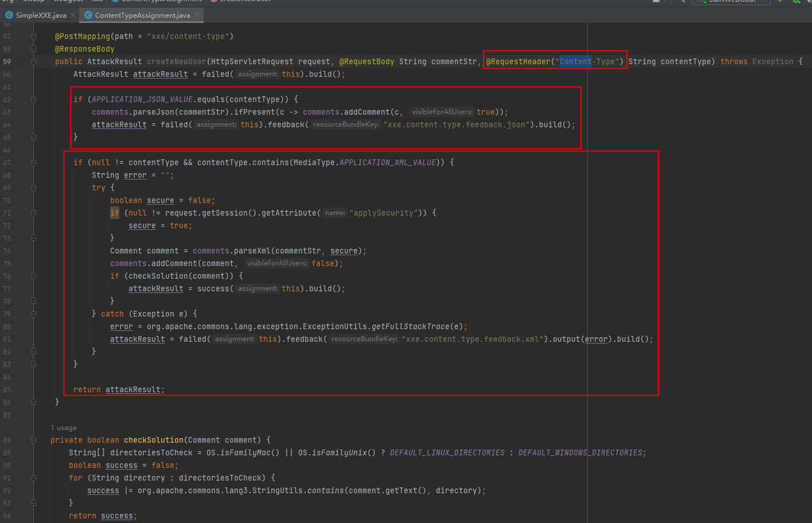Collapse the @PostMapping annotation fold on line 57
This screenshot has width=812, height=523.
[33, 36]
